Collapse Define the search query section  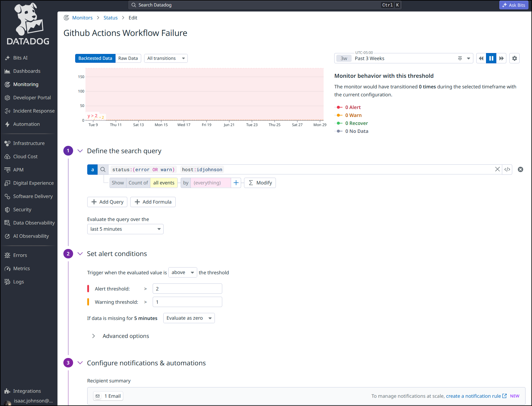80,151
